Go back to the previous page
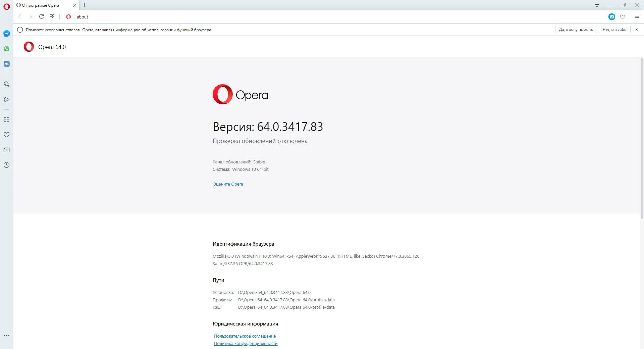Viewport: 644px width, 349px height. tap(20, 16)
